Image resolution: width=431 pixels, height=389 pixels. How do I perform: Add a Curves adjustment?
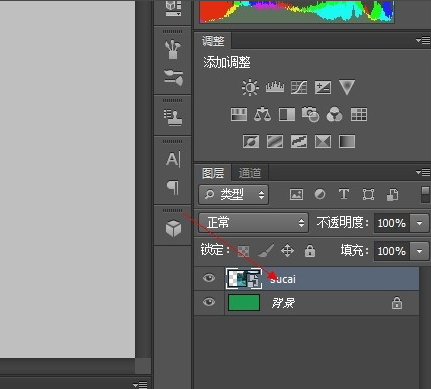tap(299, 87)
